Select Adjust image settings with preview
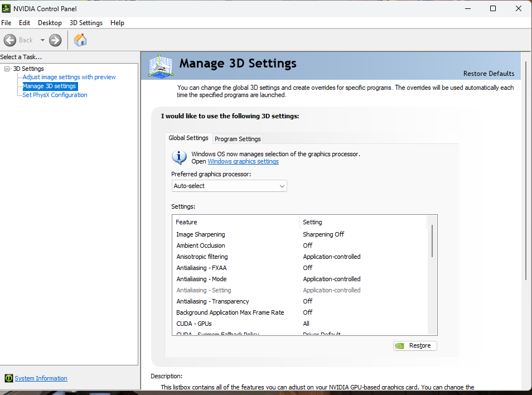The height and width of the screenshot is (395, 532). (x=69, y=77)
